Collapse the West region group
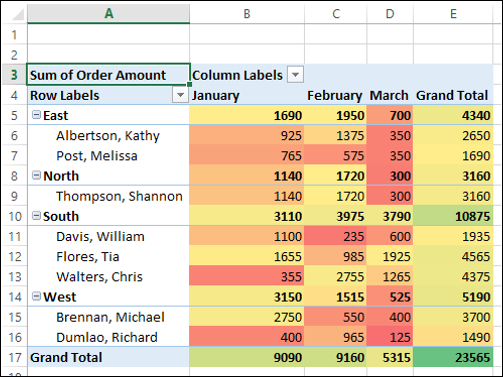The image size is (503, 377). tap(36, 296)
